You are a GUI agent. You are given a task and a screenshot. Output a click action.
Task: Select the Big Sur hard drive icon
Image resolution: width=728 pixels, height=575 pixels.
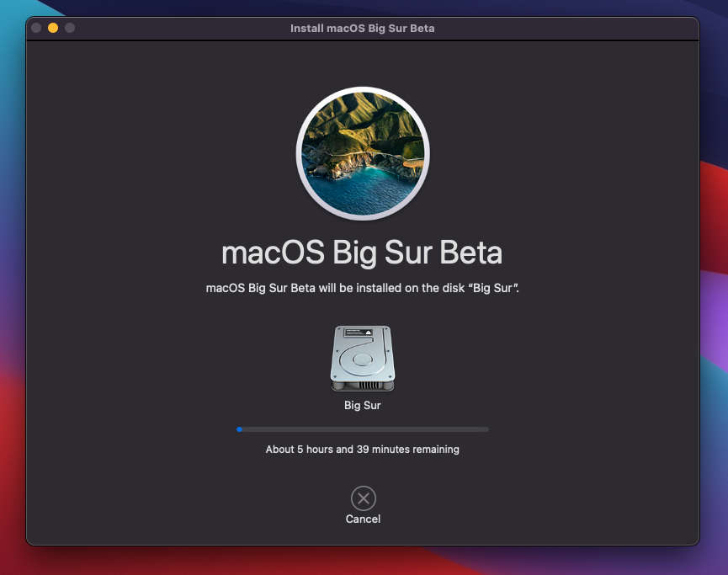coord(363,359)
